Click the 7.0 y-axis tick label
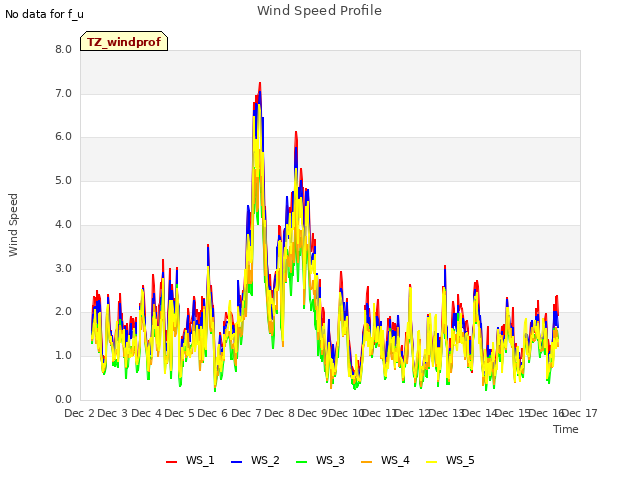 [x=63, y=93]
